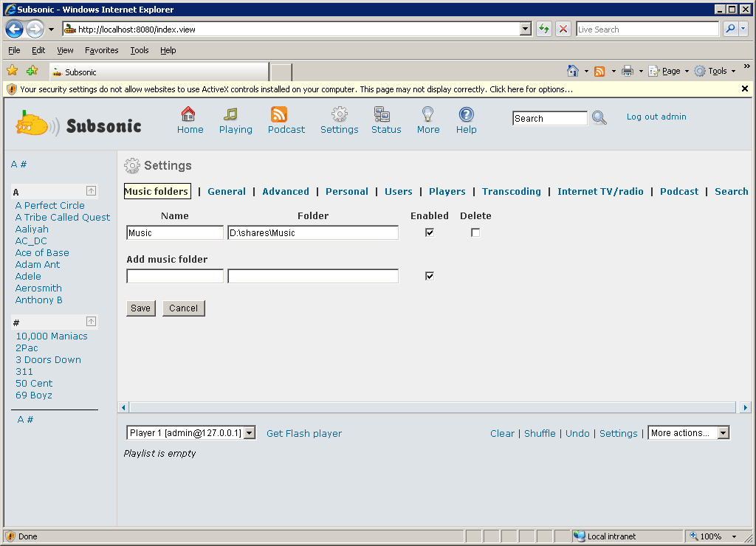Click the up arrow icon beside letter A
The image size is (756, 546).
(91, 191)
